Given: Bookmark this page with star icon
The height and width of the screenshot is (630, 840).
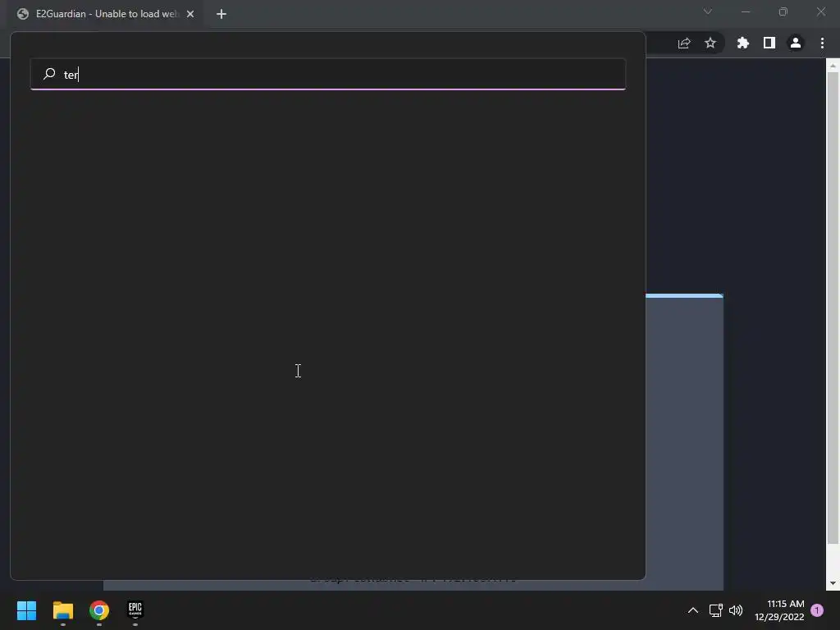Looking at the screenshot, I should click(x=710, y=43).
